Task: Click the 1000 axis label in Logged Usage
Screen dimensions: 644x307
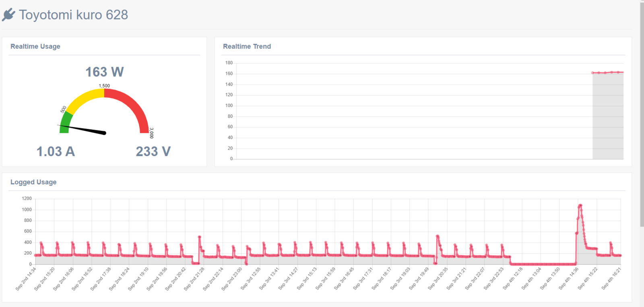Action: (x=27, y=210)
